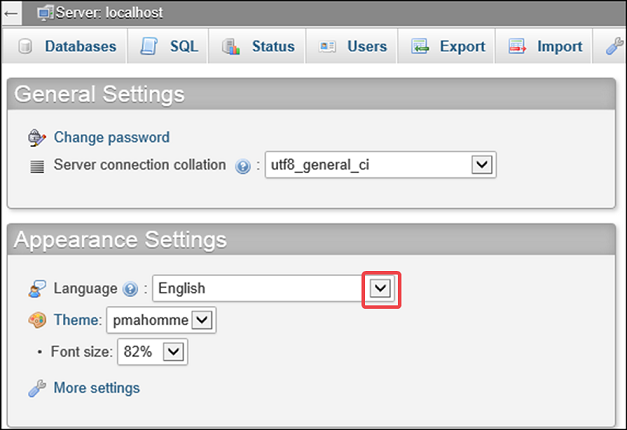The height and width of the screenshot is (430, 627).
Task: Click the SQL tab icon
Action: click(x=150, y=47)
